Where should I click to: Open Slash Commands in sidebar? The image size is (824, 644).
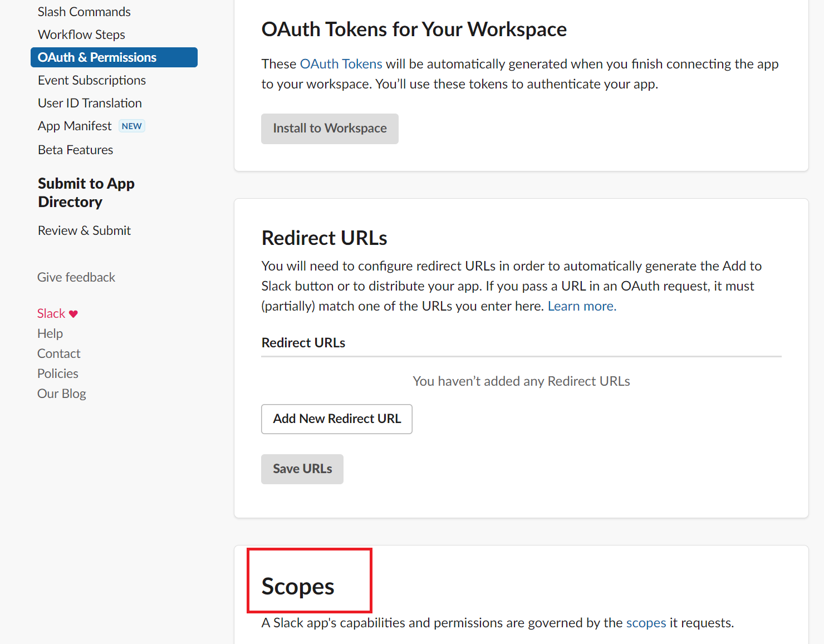(84, 12)
